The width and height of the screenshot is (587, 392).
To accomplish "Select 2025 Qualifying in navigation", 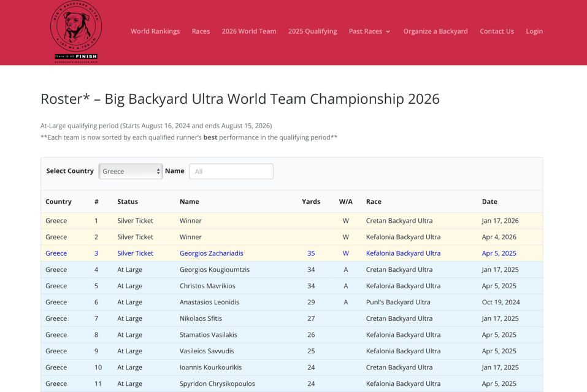I will click(x=313, y=31).
